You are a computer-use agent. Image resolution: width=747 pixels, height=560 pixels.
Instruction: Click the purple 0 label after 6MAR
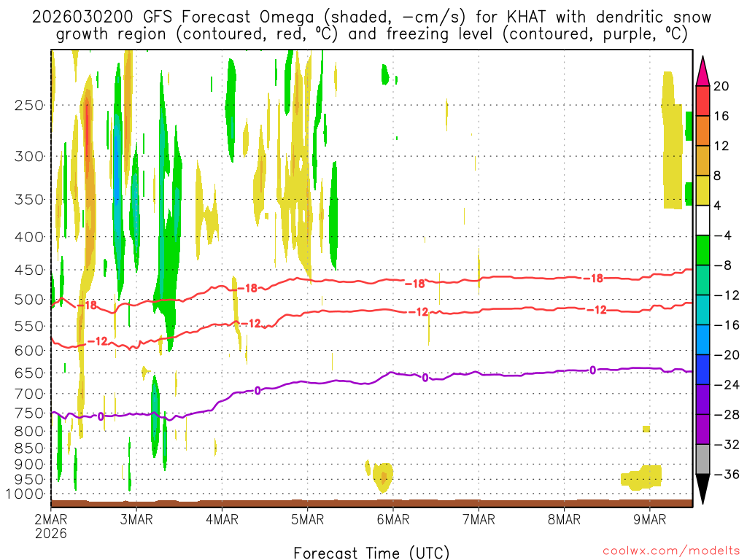425,378
